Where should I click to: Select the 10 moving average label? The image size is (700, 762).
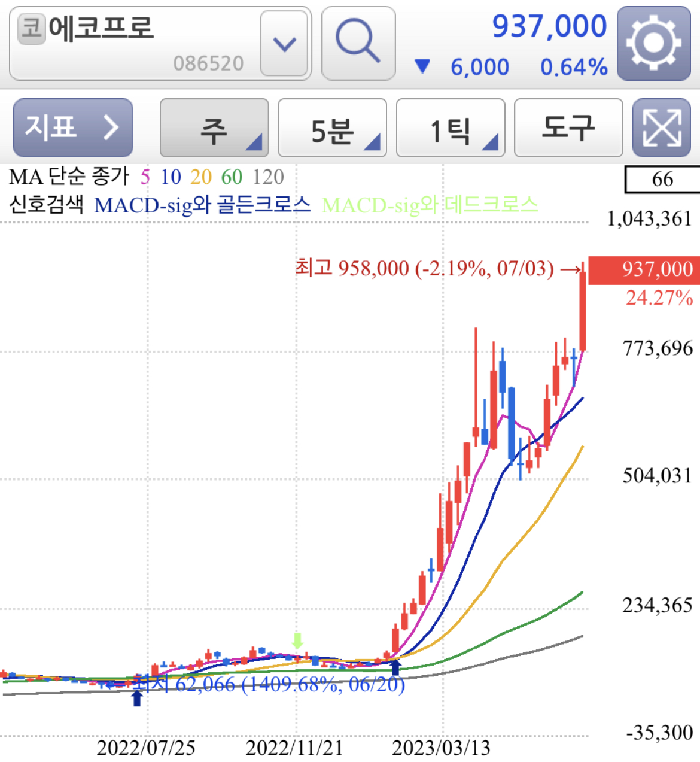click(171, 177)
